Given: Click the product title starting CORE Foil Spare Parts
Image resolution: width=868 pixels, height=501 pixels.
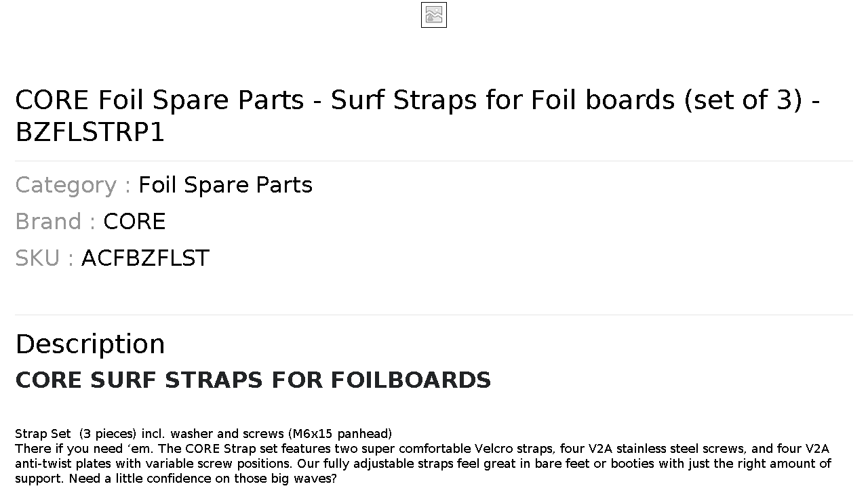Looking at the screenshot, I should 418,116.
